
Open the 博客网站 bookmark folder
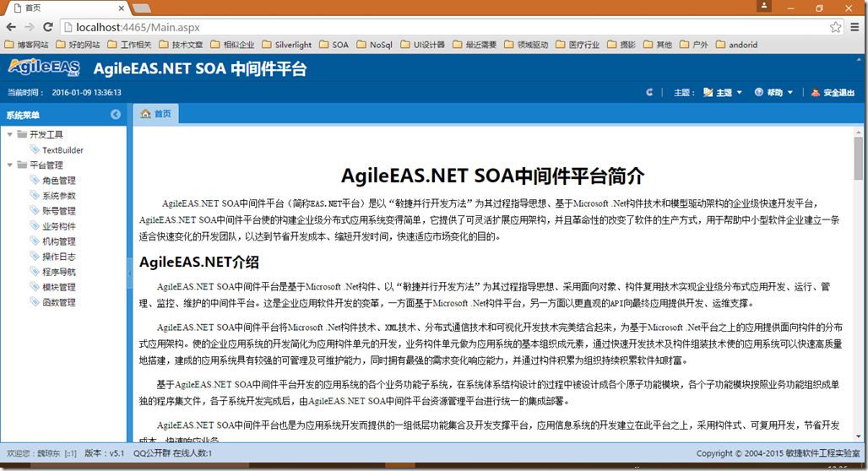tap(26, 44)
